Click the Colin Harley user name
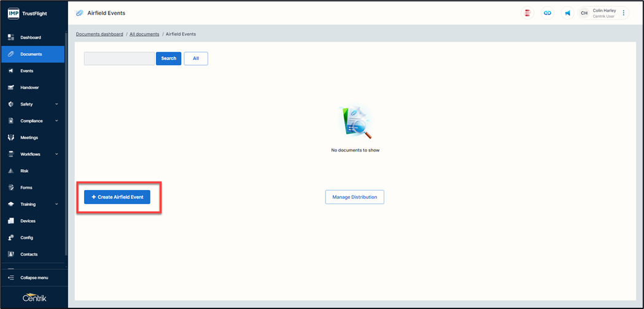644x309 pixels. tap(604, 10)
